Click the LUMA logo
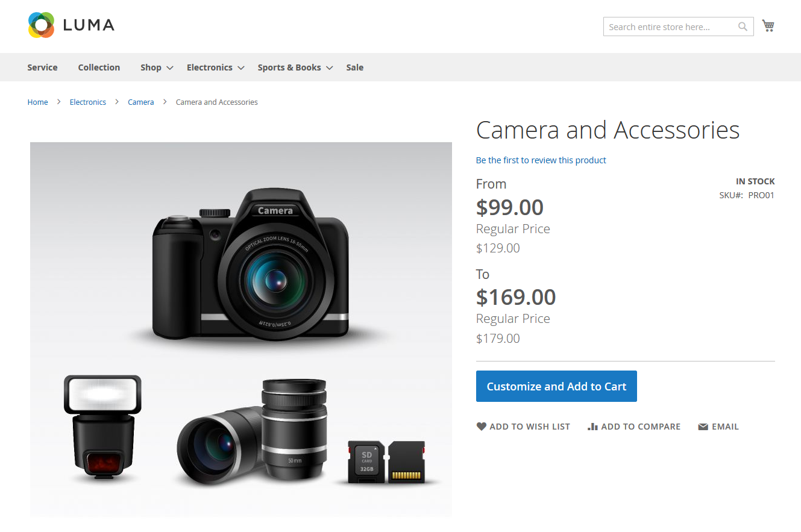Image resolution: width=801 pixels, height=532 pixels. [71, 25]
